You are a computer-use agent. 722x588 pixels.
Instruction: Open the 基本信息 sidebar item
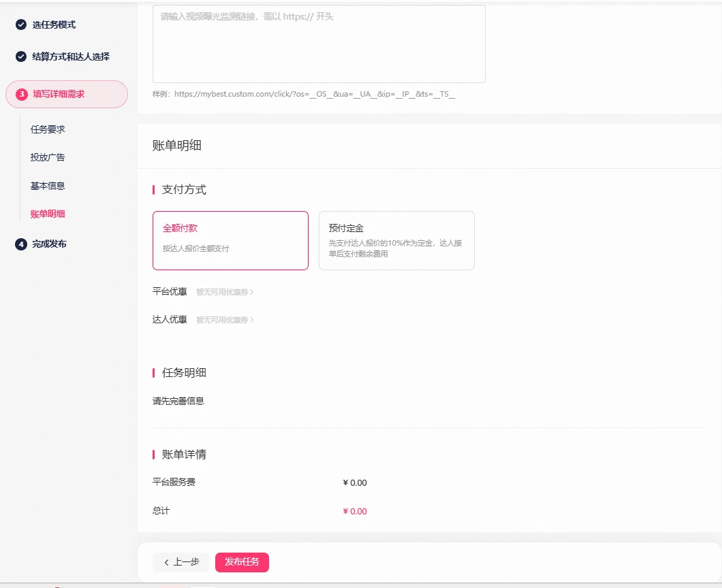tap(48, 186)
